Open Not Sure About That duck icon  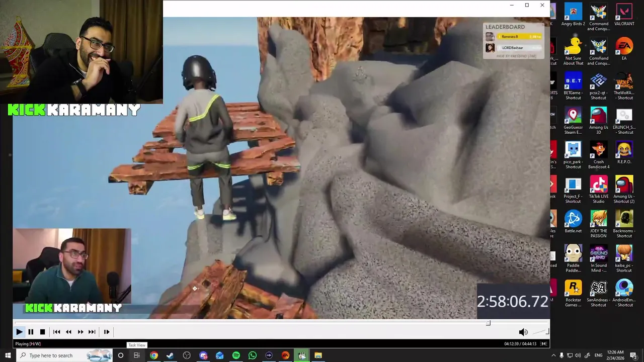coord(573,51)
